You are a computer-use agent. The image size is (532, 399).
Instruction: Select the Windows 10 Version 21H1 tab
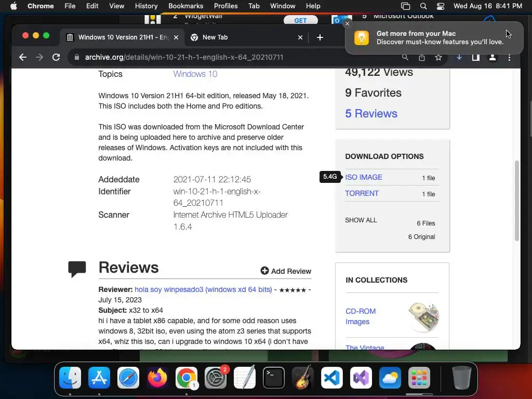pos(122,37)
